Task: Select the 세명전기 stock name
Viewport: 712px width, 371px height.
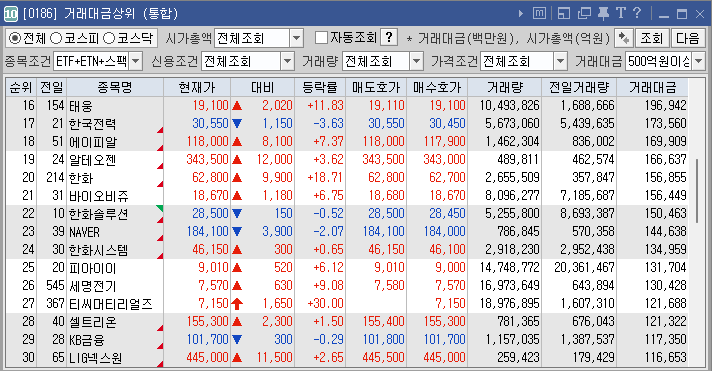Action: click(93, 286)
